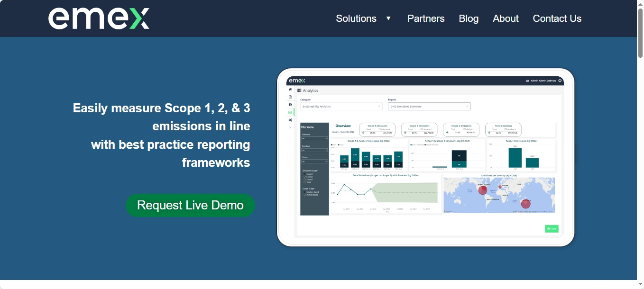This screenshot has height=289, width=644.
Task: Open the Category dropdown showing Sustainability Analytics
Action: [341, 107]
